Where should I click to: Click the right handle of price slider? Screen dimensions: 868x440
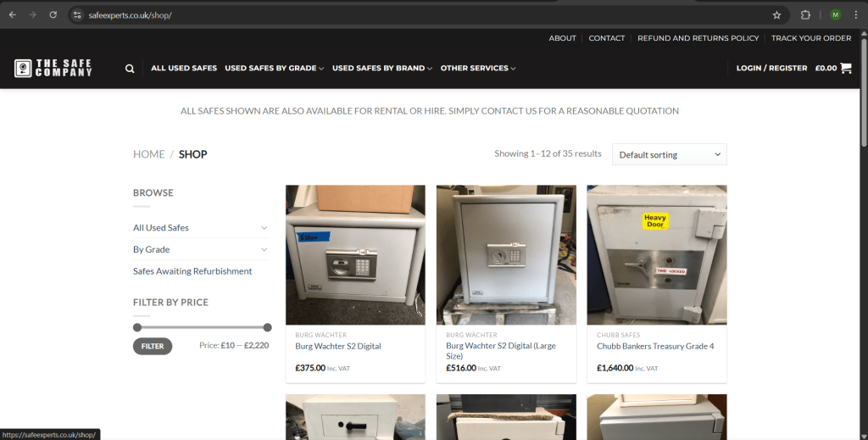tap(267, 327)
